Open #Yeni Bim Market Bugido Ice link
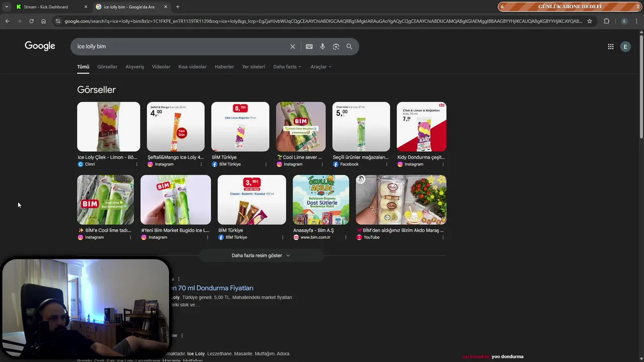This screenshot has width=644, height=362. click(175, 230)
